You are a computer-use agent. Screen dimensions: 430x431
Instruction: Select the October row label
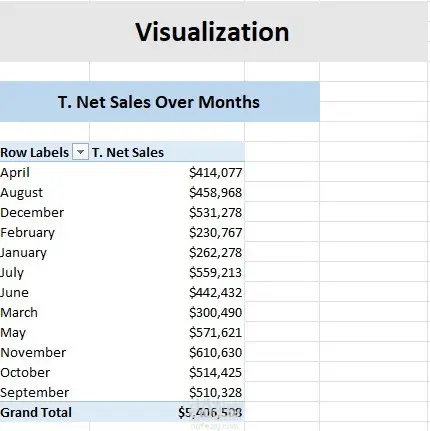point(25,373)
